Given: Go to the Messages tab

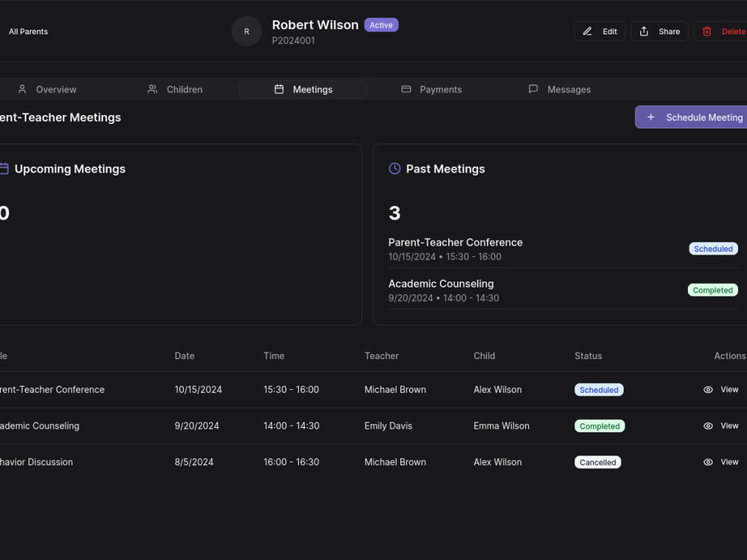Looking at the screenshot, I should [x=560, y=89].
